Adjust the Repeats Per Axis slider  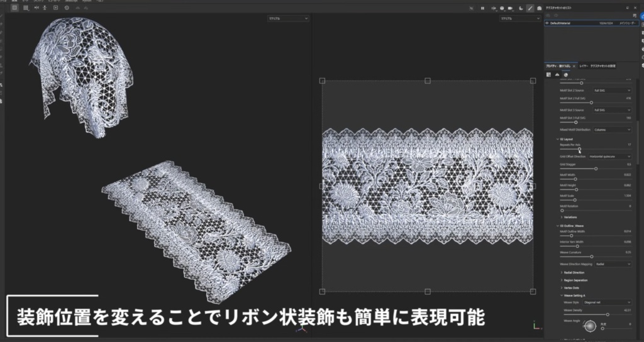click(x=579, y=150)
